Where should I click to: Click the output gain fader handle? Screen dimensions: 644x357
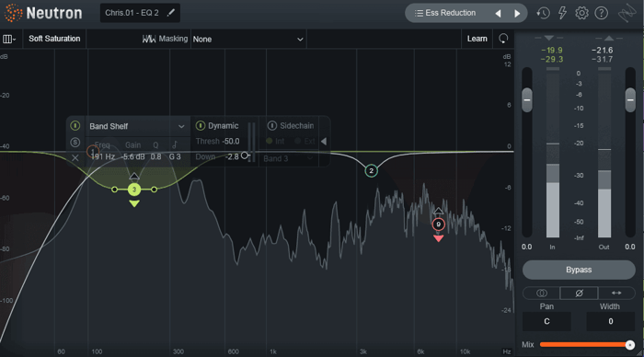[630, 99]
